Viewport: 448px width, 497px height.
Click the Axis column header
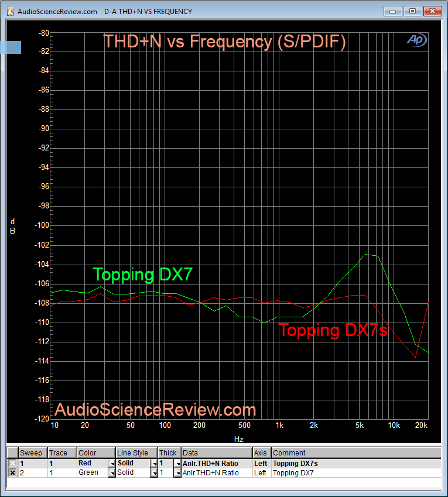click(x=262, y=453)
